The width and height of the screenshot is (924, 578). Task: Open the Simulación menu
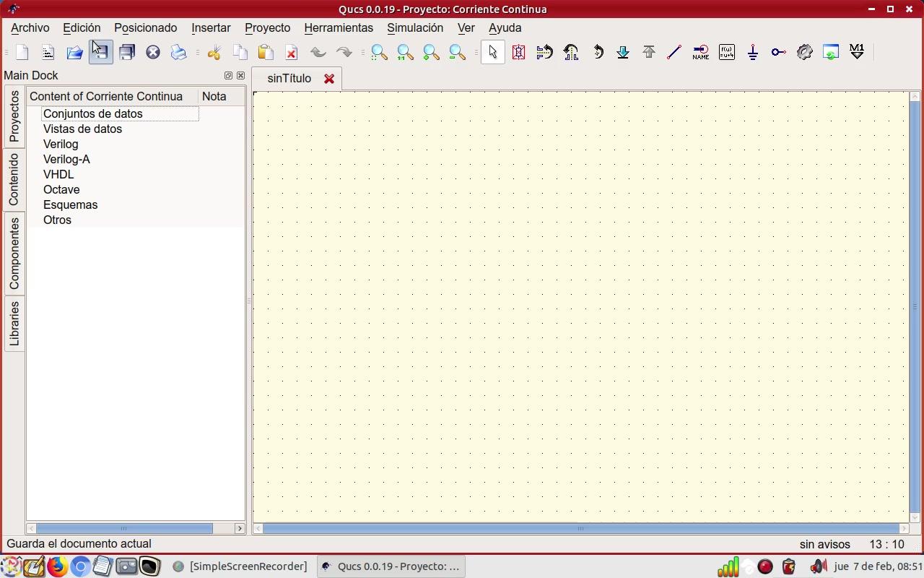[x=414, y=27]
